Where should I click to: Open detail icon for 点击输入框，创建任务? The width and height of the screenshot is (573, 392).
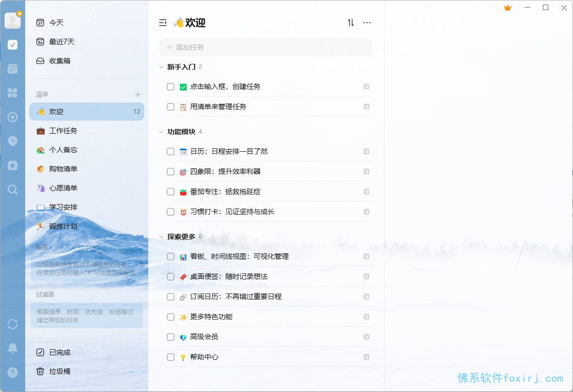pyautogui.click(x=366, y=86)
